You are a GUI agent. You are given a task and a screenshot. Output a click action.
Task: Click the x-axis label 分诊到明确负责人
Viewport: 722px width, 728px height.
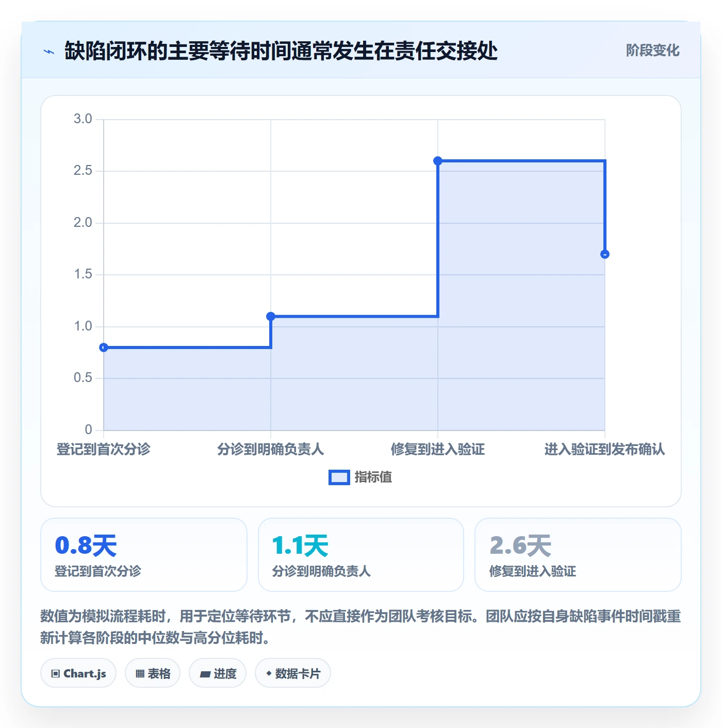(x=271, y=449)
